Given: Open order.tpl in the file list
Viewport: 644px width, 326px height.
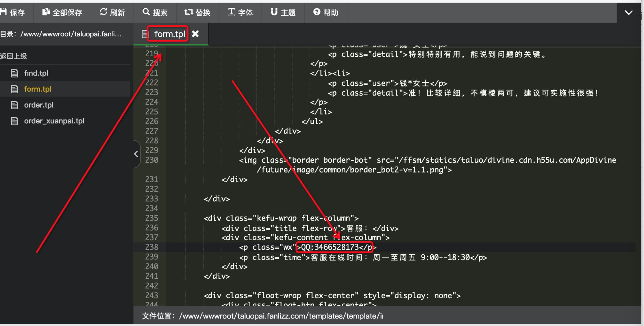Looking at the screenshot, I should 39,105.
